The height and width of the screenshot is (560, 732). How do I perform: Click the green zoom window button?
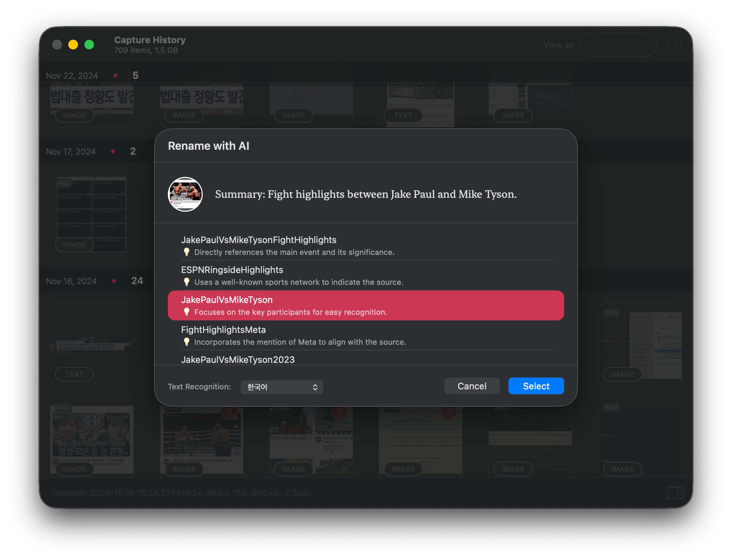pyautogui.click(x=89, y=45)
